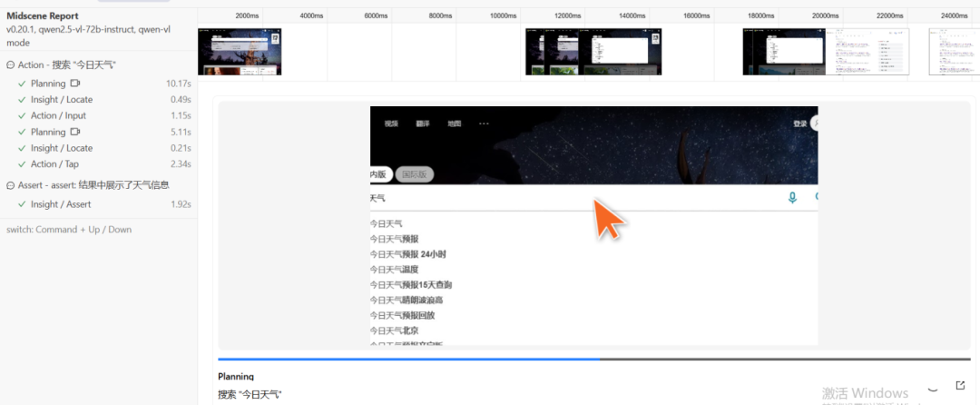The image size is (980, 405).
Task: Open the first timeline screenshot thumbnail
Action: coord(240,51)
